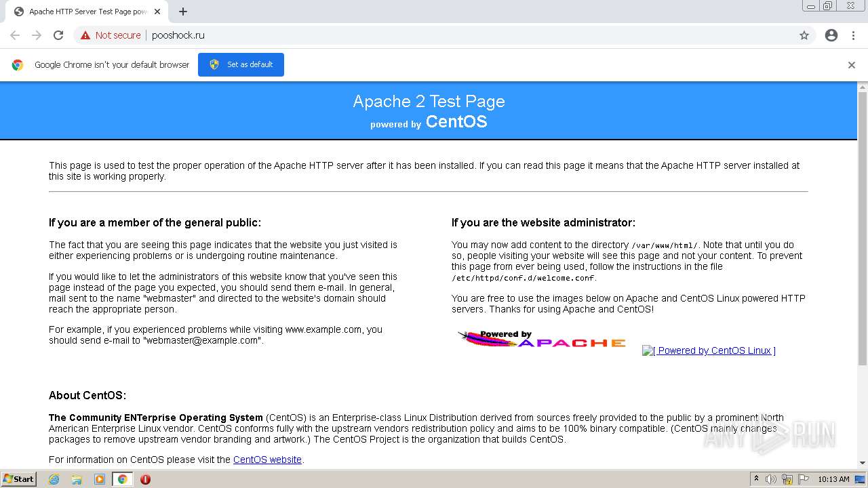Image resolution: width=868 pixels, height=488 pixels.
Task: Click the general public heading
Action: 155,223
